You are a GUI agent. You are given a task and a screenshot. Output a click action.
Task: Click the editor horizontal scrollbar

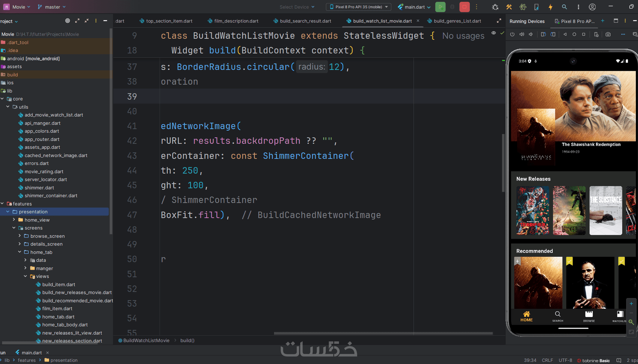point(383,333)
